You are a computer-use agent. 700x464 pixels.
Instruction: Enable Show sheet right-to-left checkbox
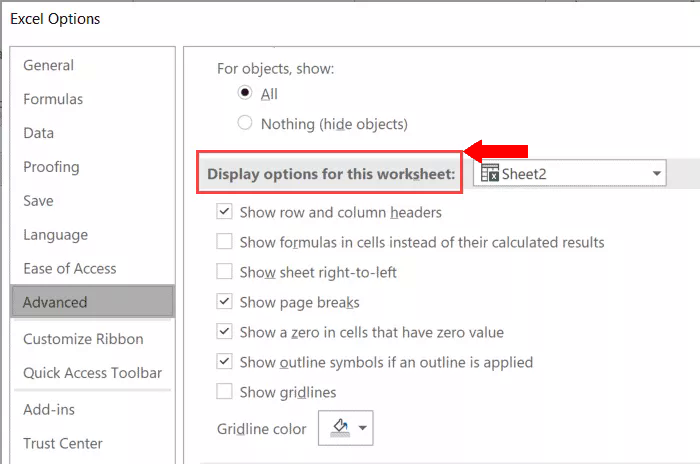[224, 271]
